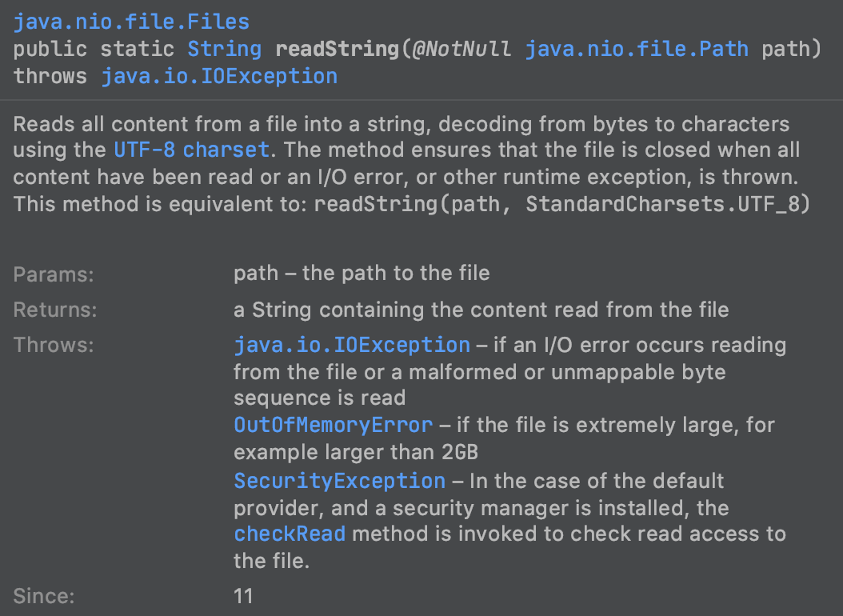Screen dimensions: 843x616
Task: Click the readString method name
Action: [338, 49]
